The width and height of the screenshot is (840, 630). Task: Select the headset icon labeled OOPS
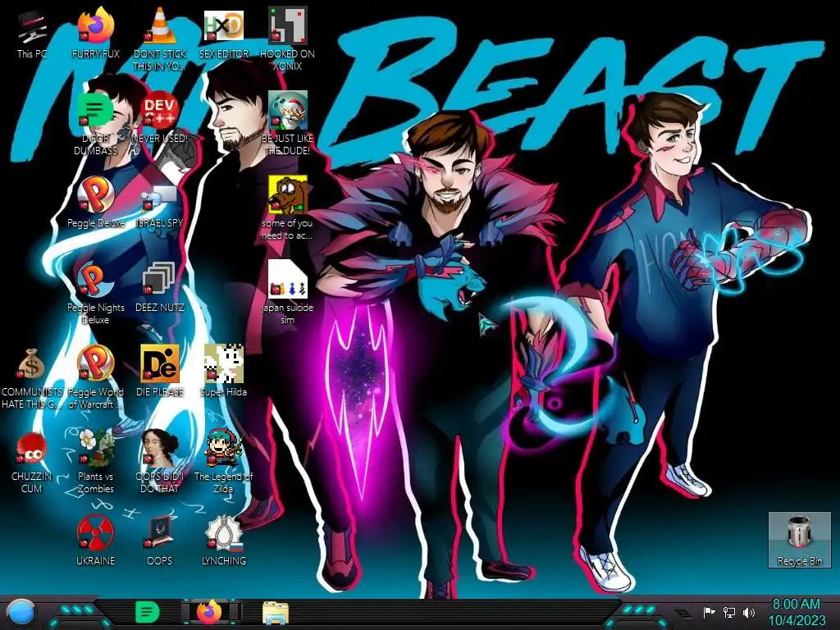160,540
